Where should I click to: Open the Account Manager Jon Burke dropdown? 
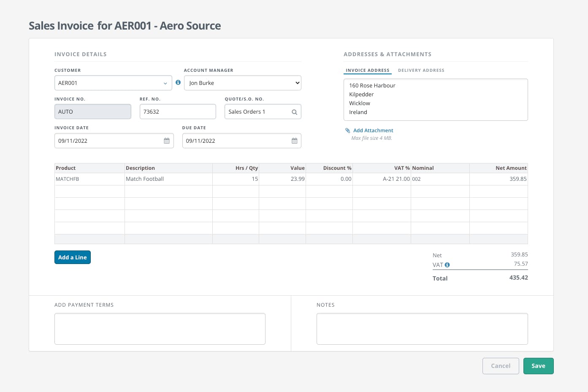coord(243,83)
